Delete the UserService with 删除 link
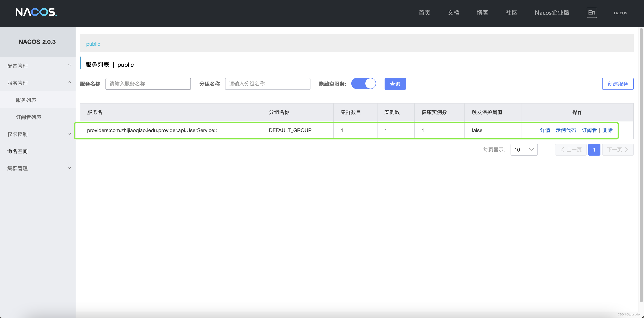The width and height of the screenshot is (644, 318). [607, 130]
